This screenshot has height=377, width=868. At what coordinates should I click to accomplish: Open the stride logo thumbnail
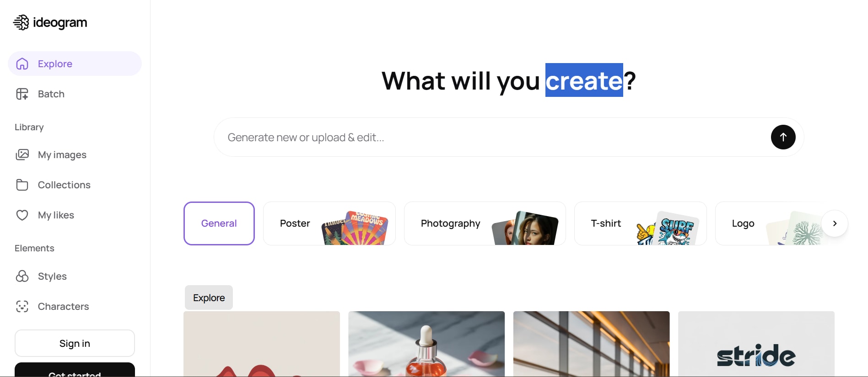click(756, 344)
